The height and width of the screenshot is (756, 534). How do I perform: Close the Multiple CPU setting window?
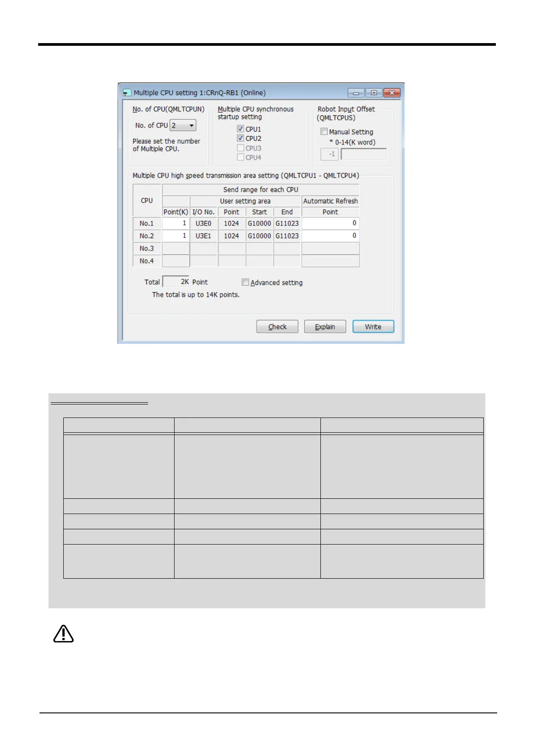point(392,93)
